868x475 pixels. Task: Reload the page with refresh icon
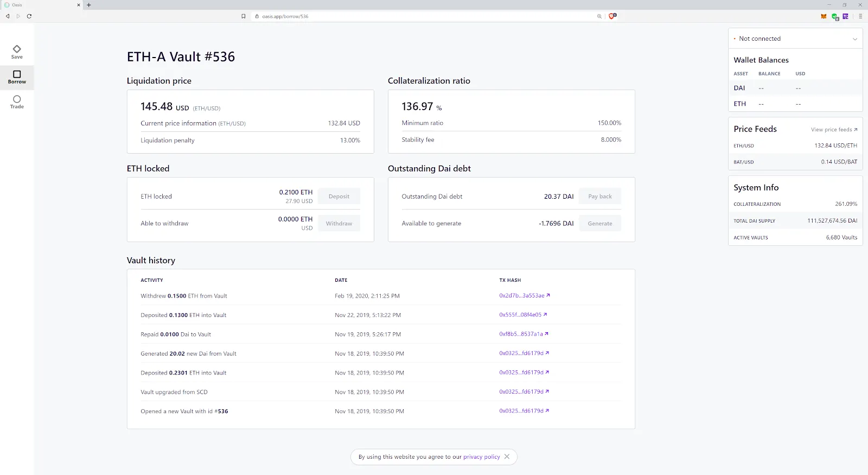click(29, 16)
